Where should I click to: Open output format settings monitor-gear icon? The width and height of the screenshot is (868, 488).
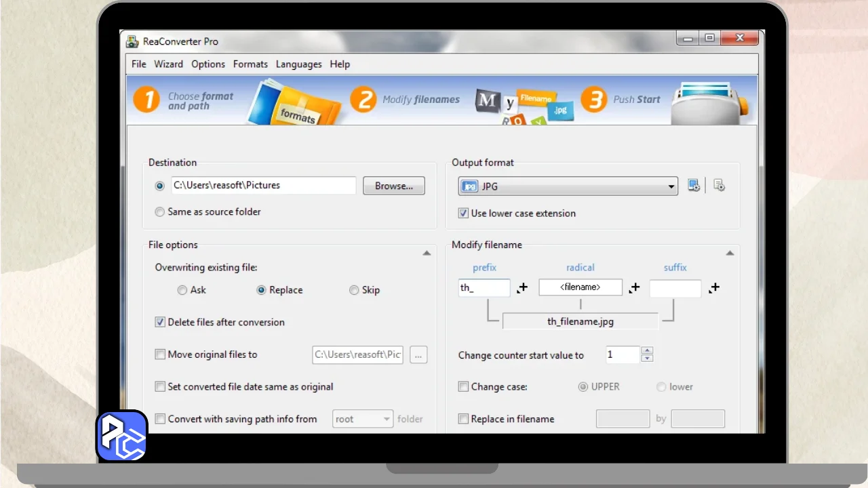pyautogui.click(x=694, y=186)
